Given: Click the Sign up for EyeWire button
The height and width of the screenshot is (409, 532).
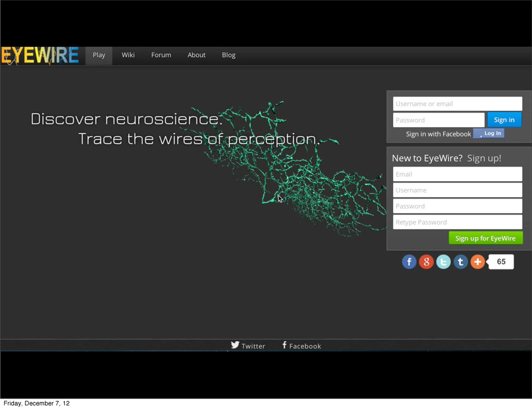Looking at the screenshot, I should [x=486, y=238].
